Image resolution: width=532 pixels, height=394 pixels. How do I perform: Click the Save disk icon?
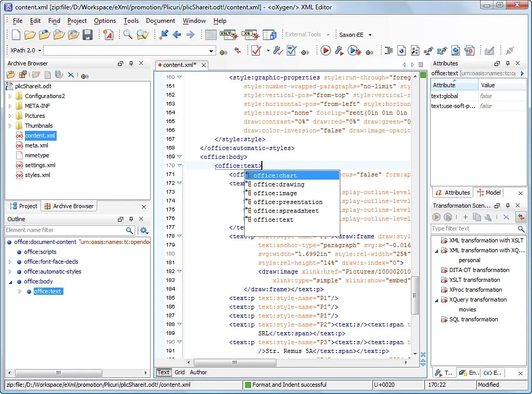(x=87, y=35)
